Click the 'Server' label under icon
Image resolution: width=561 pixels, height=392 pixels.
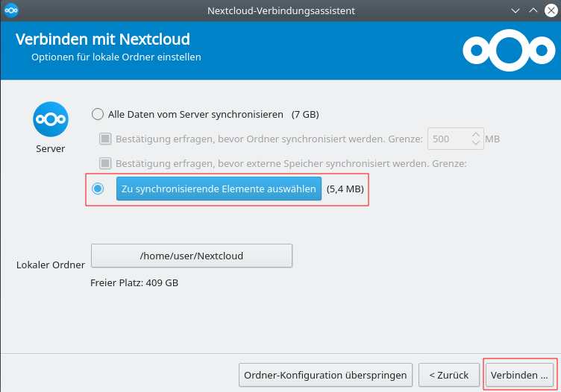51,148
